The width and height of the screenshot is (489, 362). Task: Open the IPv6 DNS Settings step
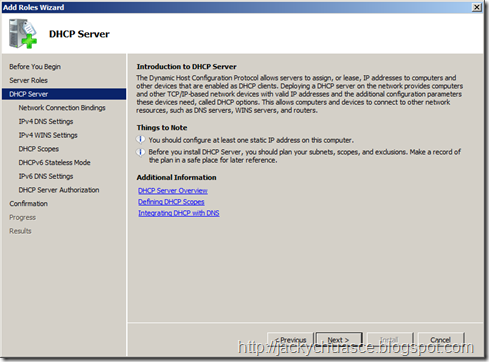(46, 176)
